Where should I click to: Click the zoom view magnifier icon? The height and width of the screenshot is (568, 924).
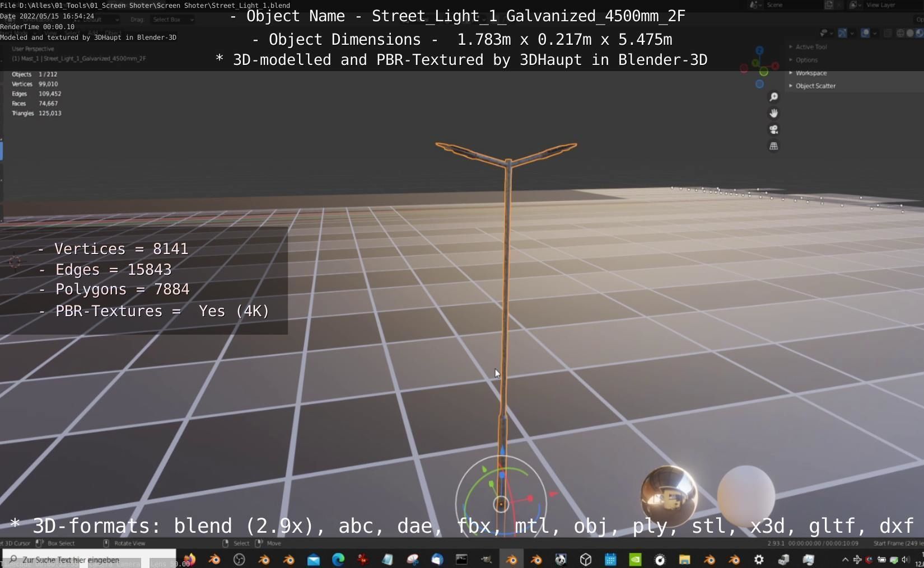(773, 97)
